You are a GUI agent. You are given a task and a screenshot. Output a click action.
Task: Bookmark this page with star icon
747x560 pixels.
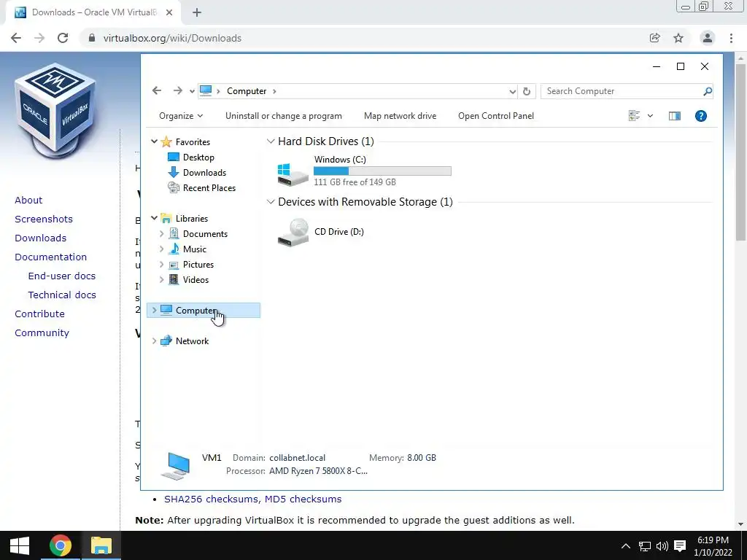pos(678,38)
